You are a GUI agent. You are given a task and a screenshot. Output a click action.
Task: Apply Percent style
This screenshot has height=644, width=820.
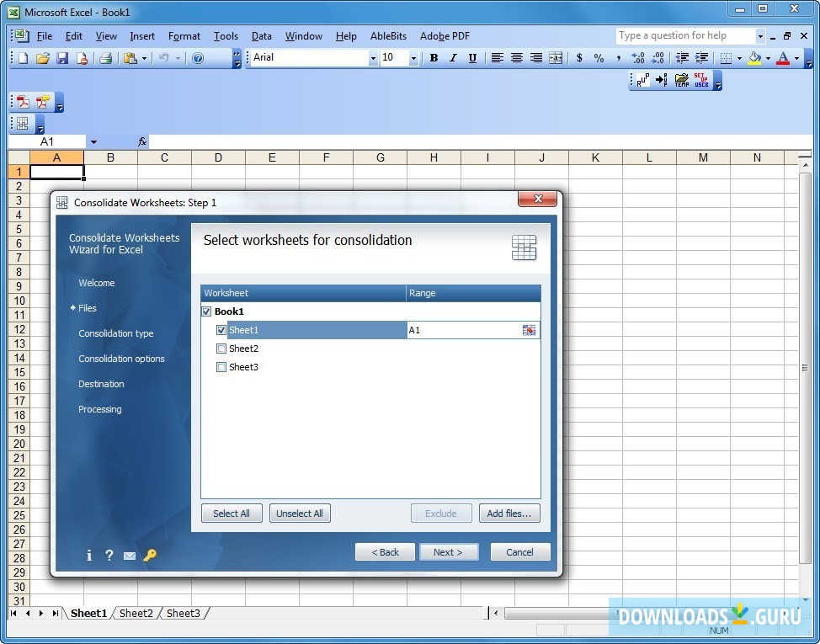point(599,58)
